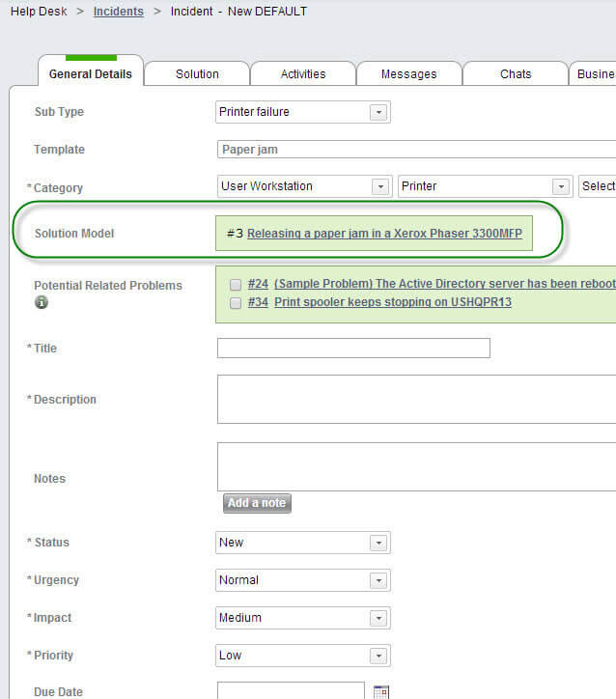This screenshot has height=699, width=616.
Task: Expand the Urgency dropdown
Action: click(379, 580)
